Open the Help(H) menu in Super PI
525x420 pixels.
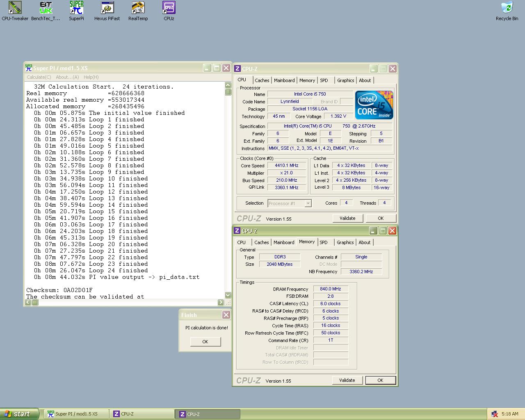91,77
